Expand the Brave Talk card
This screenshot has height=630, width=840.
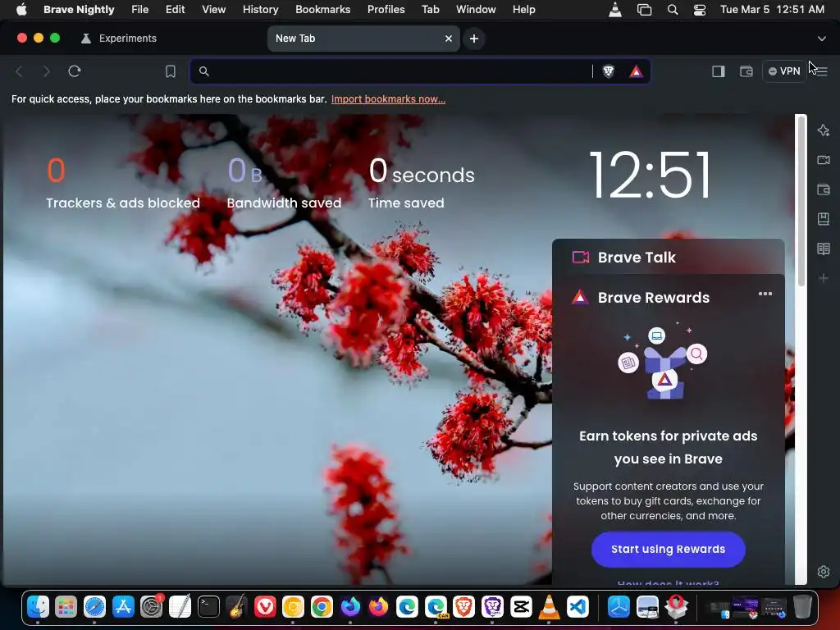[668, 257]
